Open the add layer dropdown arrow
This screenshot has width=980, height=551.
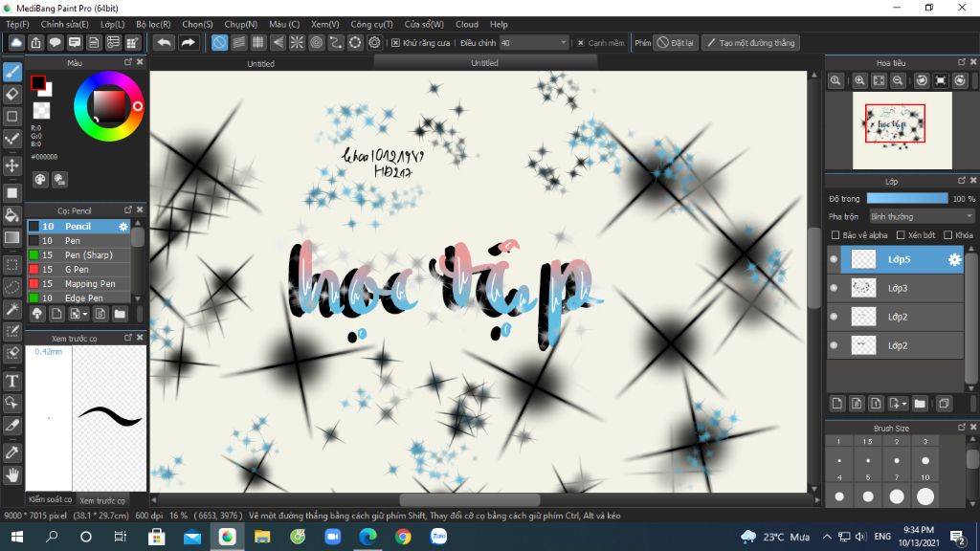click(903, 405)
